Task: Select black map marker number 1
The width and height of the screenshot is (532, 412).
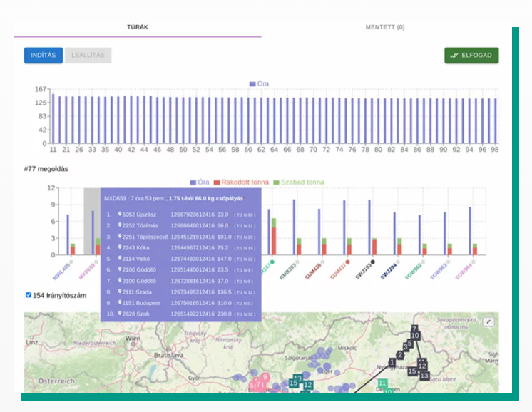Action: click(392, 362)
